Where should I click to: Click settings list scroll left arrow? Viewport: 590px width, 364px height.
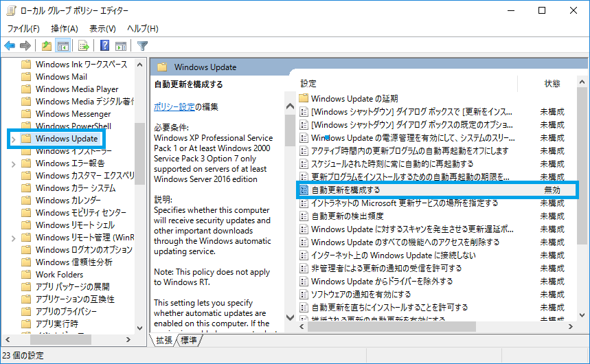pos(302,327)
